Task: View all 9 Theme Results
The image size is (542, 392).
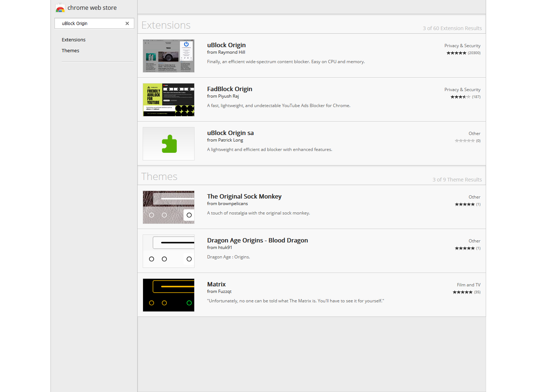Action: pyautogui.click(x=457, y=180)
